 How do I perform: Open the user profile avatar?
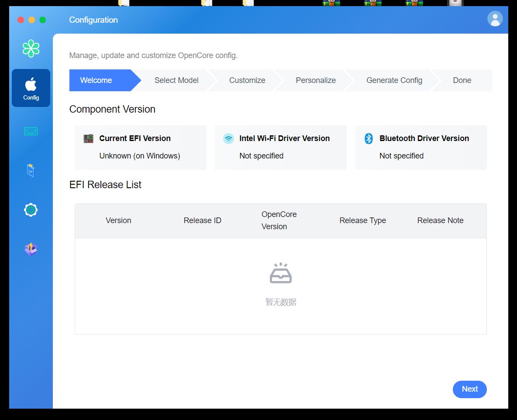pos(495,19)
